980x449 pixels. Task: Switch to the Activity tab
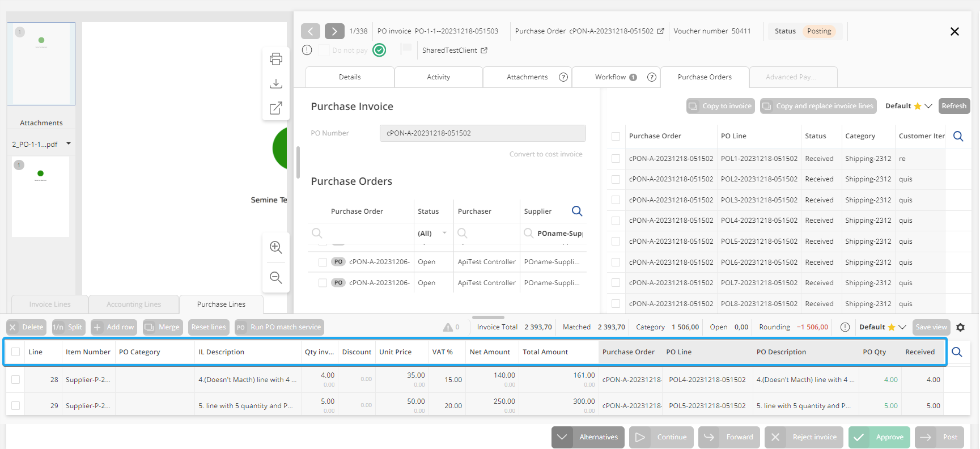tap(438, 77)
